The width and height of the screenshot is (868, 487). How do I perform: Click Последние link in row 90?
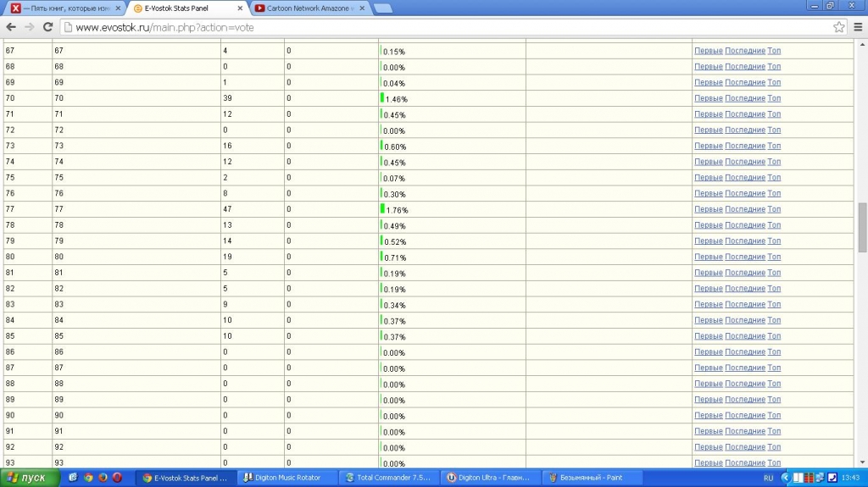(x=744, y=415)
